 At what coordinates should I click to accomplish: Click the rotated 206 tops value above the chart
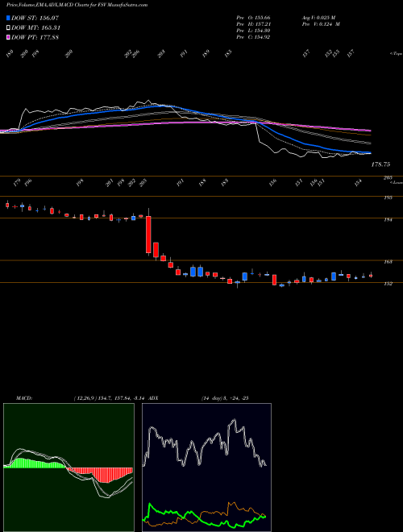(136, 54)
